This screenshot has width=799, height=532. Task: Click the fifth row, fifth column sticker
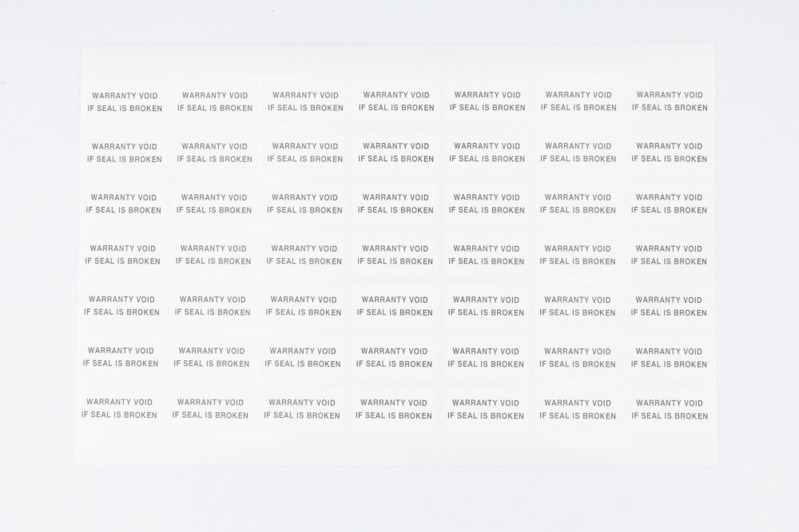(x=486, y=306)
